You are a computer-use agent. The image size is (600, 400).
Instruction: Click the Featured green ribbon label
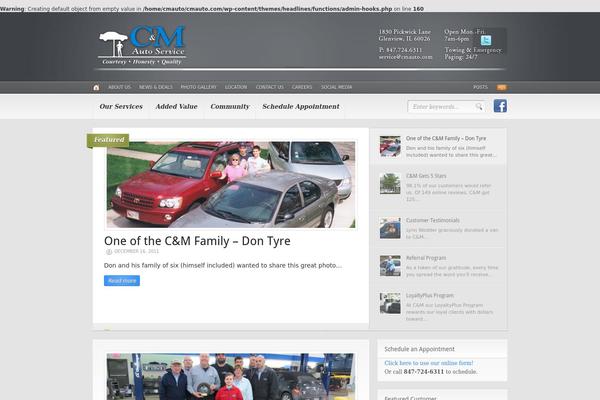click(x=109, y=140)
